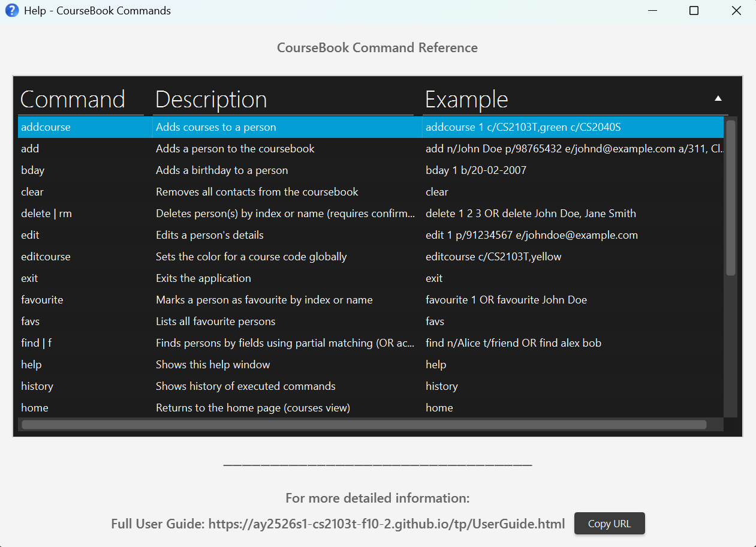Click the 'delete | rm' command row
756x547 pixels.
coord(46,214)
